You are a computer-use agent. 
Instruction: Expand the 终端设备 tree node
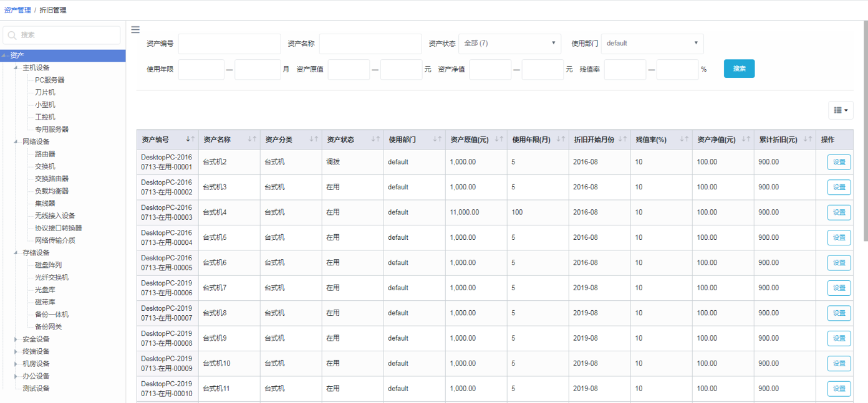[16, 352]
